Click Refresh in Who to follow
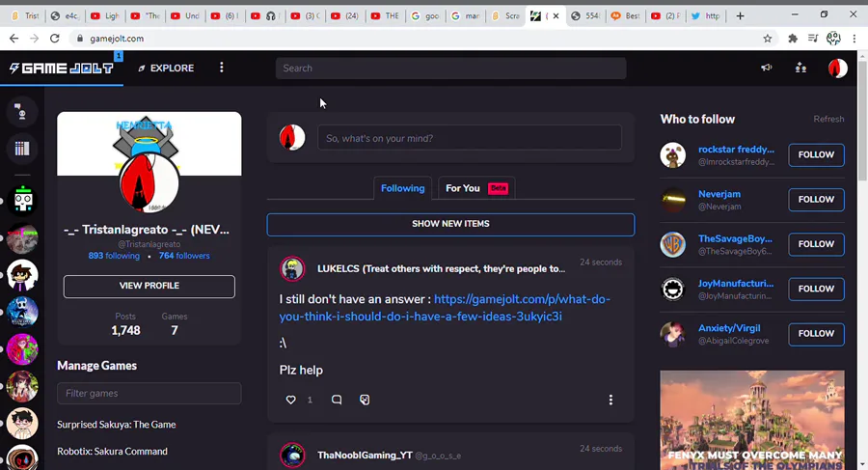Image resolution: width=868 pixels, height=470 pixels. point(828,119)
